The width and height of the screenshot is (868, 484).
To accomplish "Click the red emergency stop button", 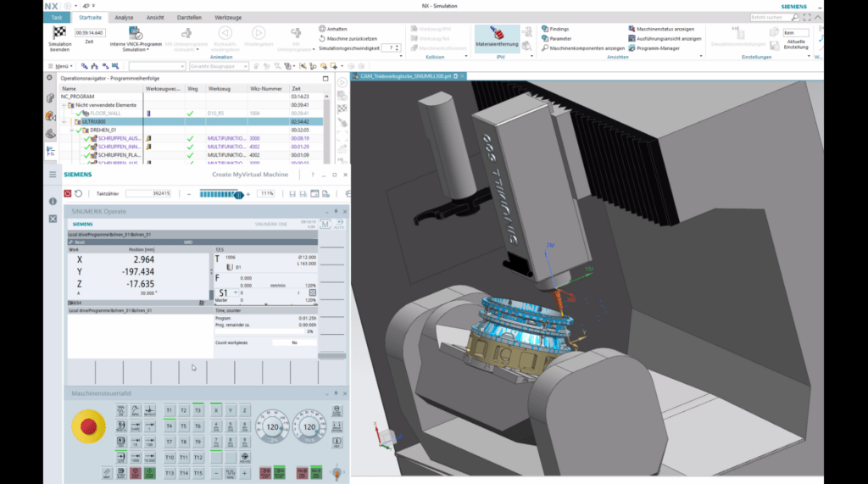I will (88, 426).
